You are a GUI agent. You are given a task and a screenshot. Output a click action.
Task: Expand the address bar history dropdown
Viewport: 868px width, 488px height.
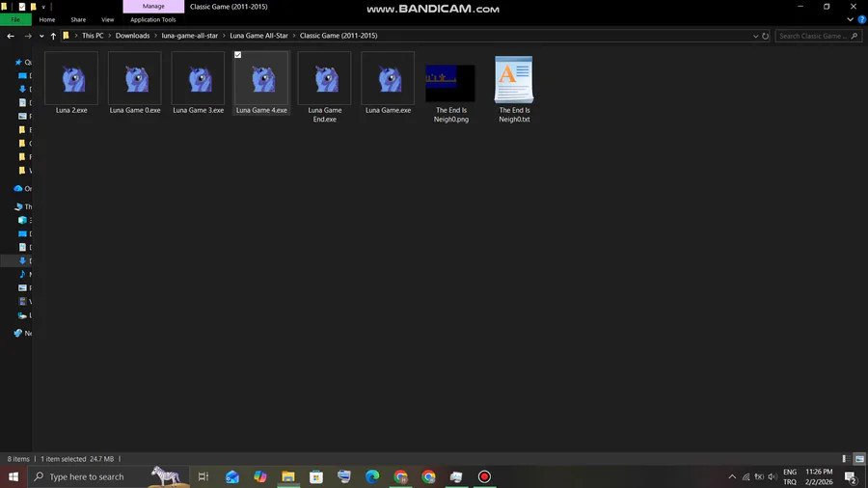click(755, 36)
